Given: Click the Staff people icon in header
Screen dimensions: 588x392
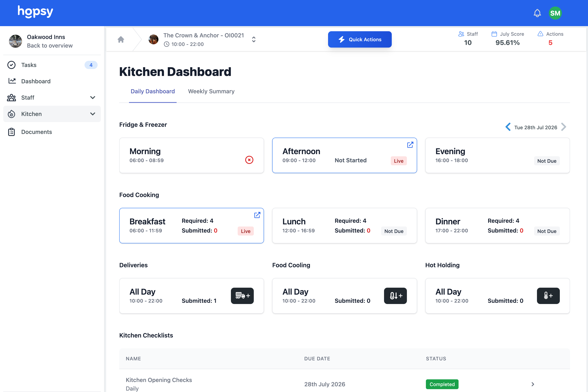Looking at the screenshot, I should coord(461,34).
